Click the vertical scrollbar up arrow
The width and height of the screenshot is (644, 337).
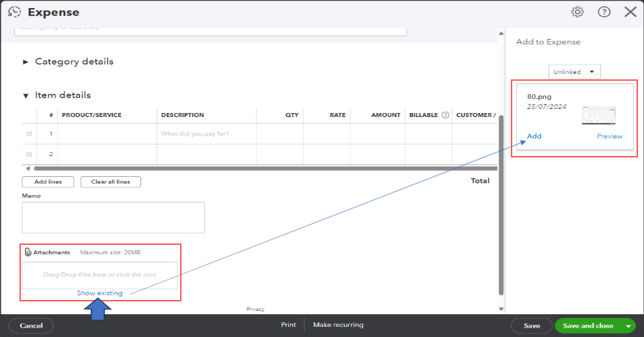(x=501, y=33)
